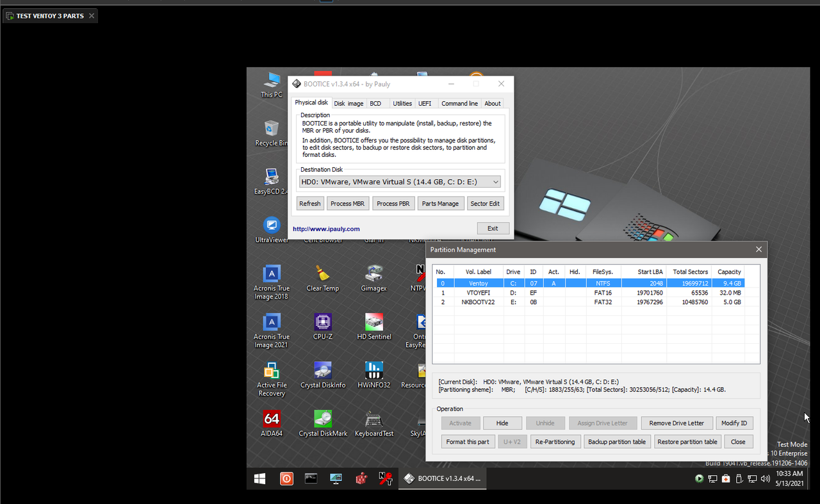Open the About tab
The image size is (820, 504).
coord(493,103)
